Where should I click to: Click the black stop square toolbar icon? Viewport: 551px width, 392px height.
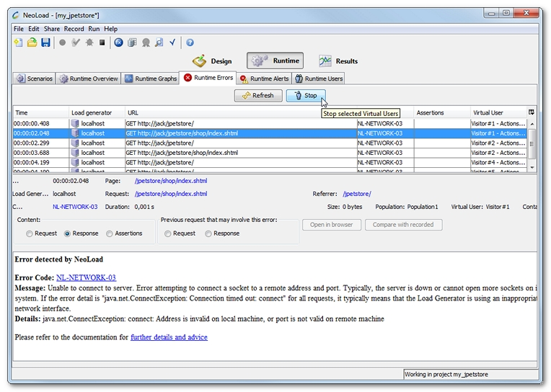(102, 43)
